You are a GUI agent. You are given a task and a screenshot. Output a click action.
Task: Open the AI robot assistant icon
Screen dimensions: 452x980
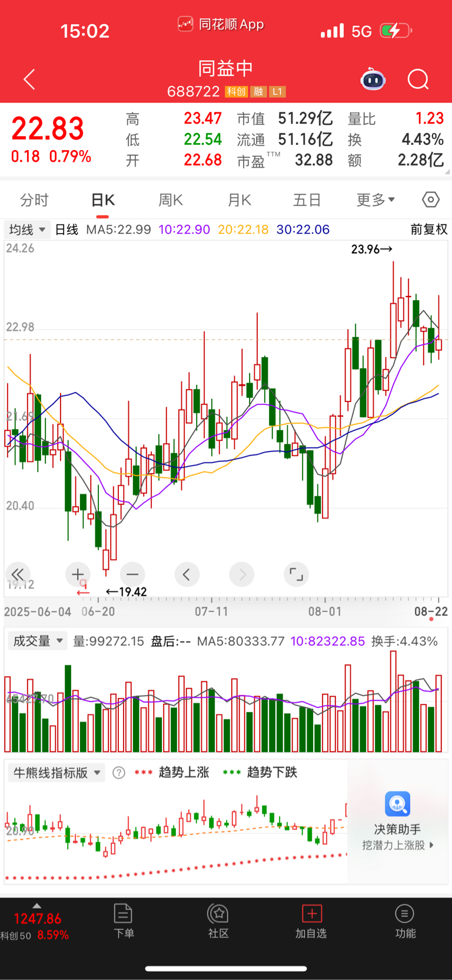373,79
